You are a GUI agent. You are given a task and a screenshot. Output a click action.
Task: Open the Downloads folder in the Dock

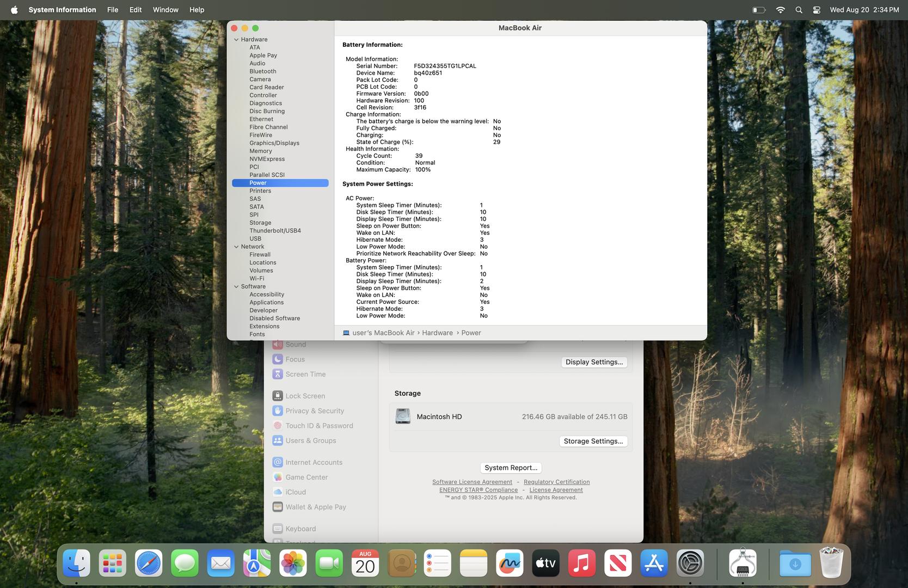pyautogui.click(x=795, y=563)
